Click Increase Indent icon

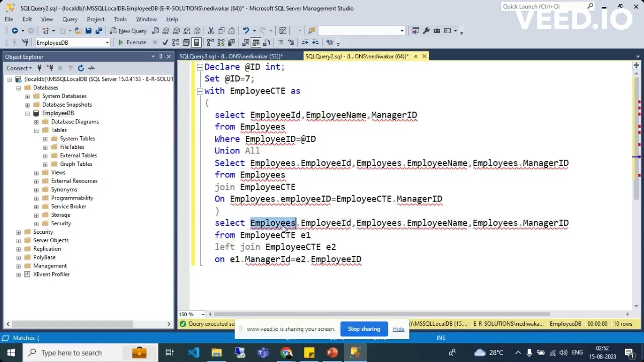315,43
